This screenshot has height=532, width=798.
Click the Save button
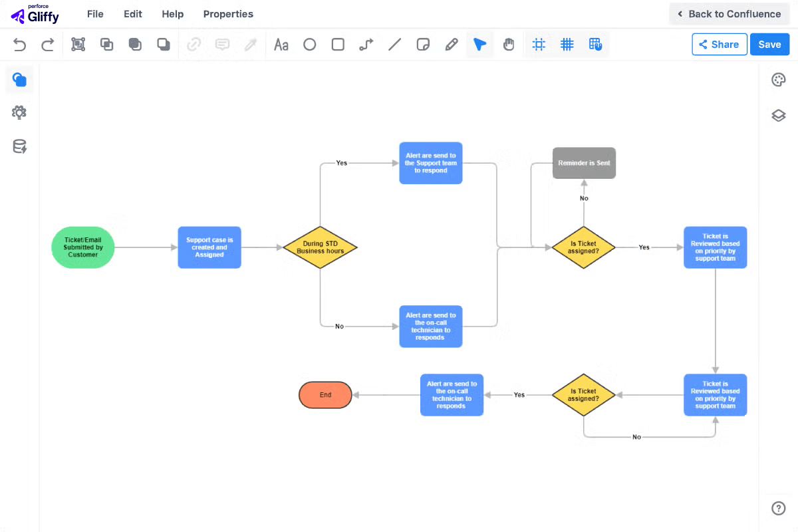[769, 45]
